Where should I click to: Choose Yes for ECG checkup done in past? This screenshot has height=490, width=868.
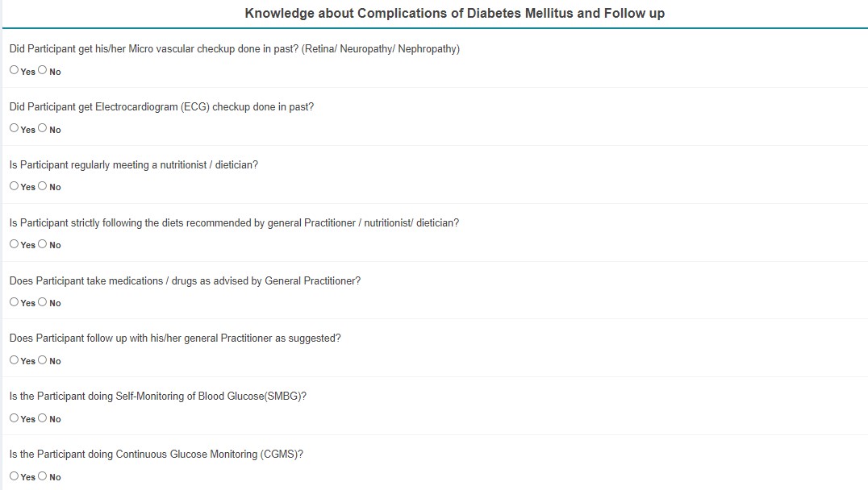pyautogui.click(x=14, y=128)
